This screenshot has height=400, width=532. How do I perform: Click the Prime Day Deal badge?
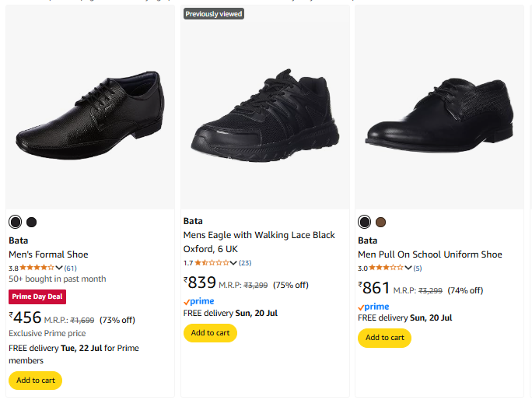pos(37,296)
